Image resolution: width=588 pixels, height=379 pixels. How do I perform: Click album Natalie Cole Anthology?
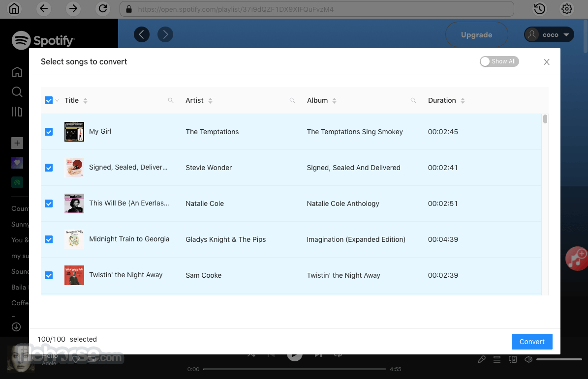point(343,204)
